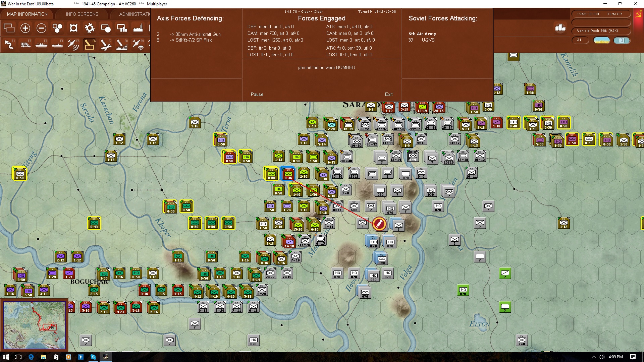Select the yellow-bordered unit 0-43
Image resolution: width=644 pixels, height=362 pixels.
94,223
